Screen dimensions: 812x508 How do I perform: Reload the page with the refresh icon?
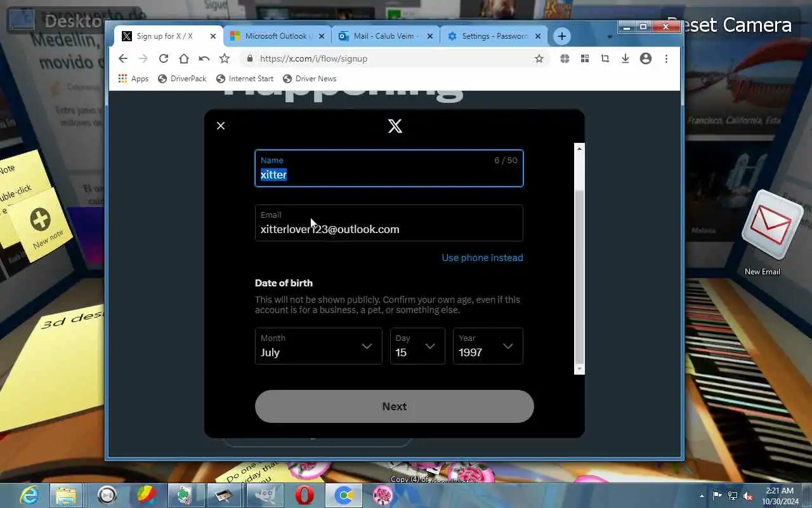(164, 58)
